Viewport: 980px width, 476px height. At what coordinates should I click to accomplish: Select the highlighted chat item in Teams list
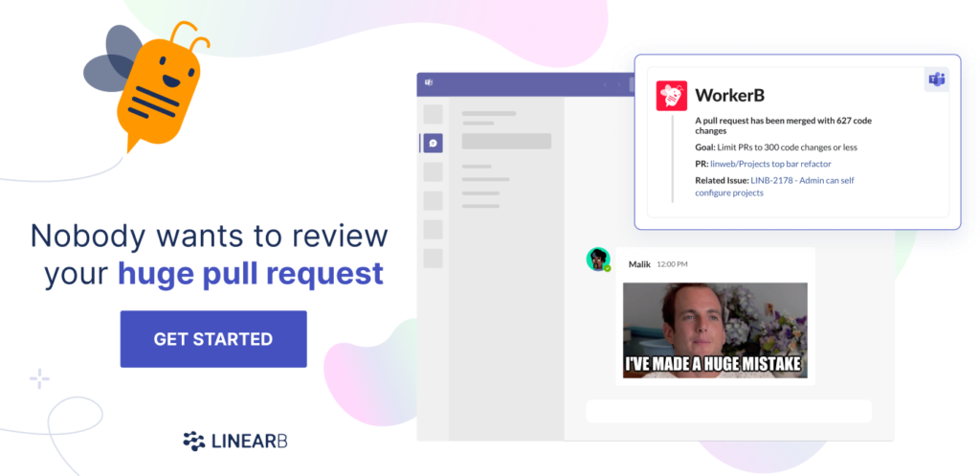pyautogui.click(x=506, y=141)
